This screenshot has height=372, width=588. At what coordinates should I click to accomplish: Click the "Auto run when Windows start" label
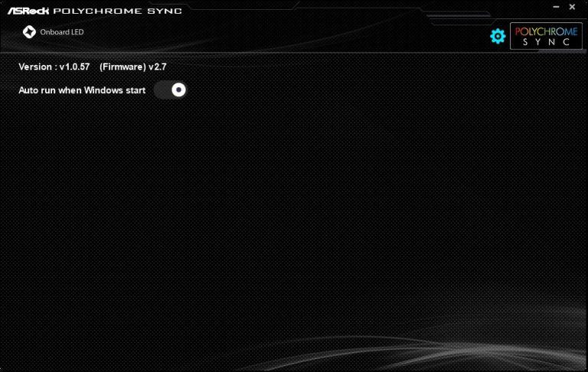click(x=82, y=90)
